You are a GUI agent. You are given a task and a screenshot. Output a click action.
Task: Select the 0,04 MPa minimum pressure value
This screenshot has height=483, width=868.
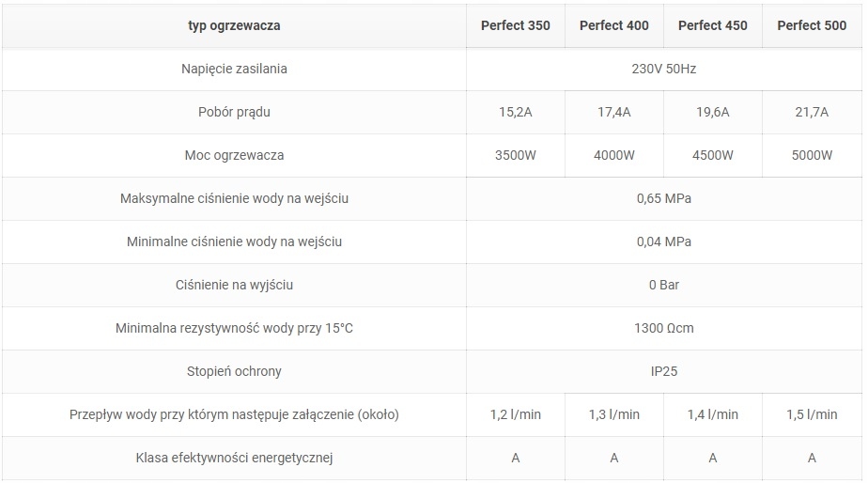(664, 241)
